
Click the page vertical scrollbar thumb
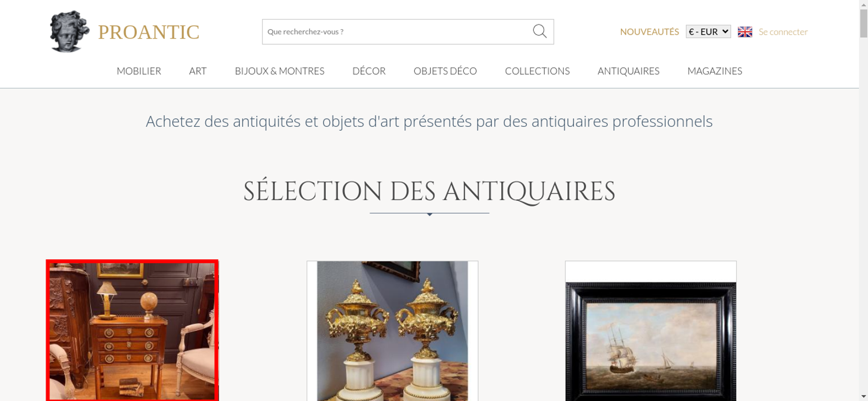point(864,23)
